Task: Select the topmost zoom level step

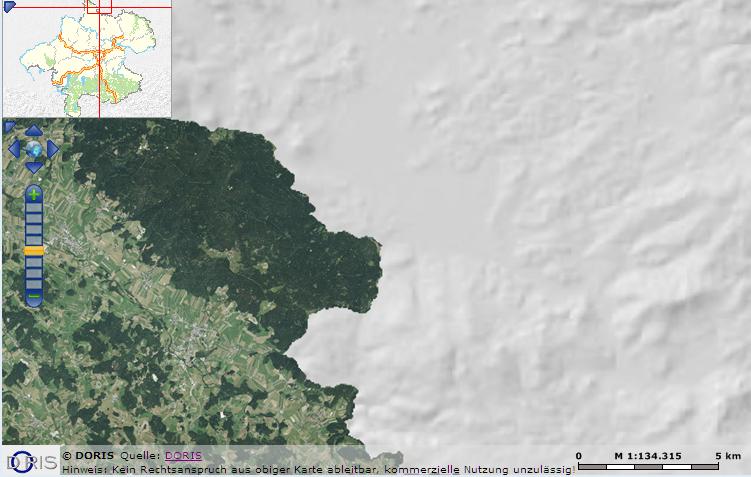Action: pyautogui.click(x=34, y=209)
